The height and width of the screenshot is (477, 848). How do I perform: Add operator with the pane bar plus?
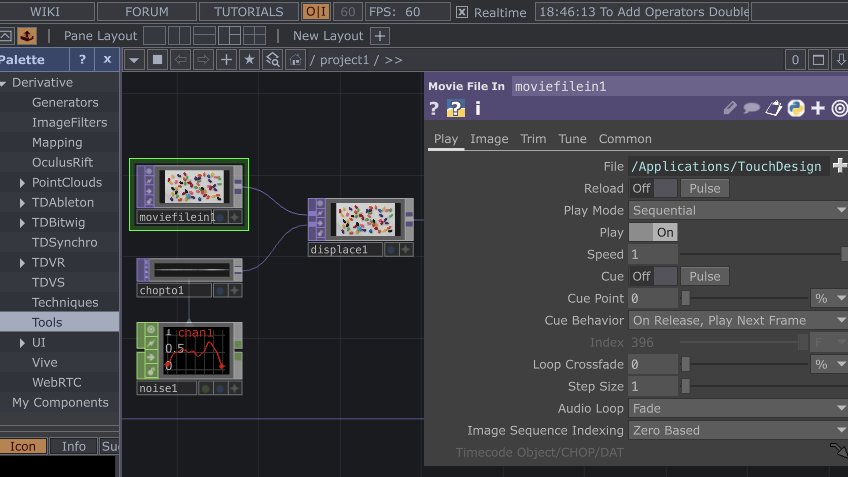[x=227, y=59]
